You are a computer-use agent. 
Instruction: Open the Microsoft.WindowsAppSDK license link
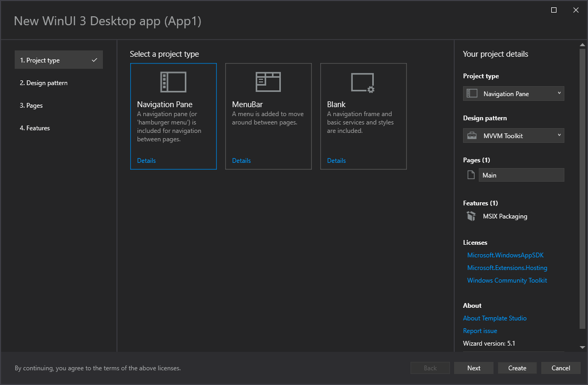505,255
